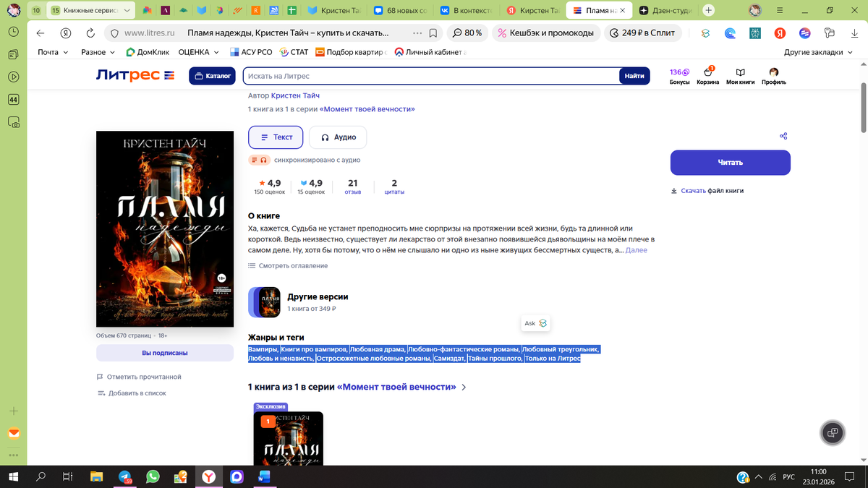Screen dimensions: 868x488
Task: Open File Explorer from the taskbar
Action: pos(97,477)
